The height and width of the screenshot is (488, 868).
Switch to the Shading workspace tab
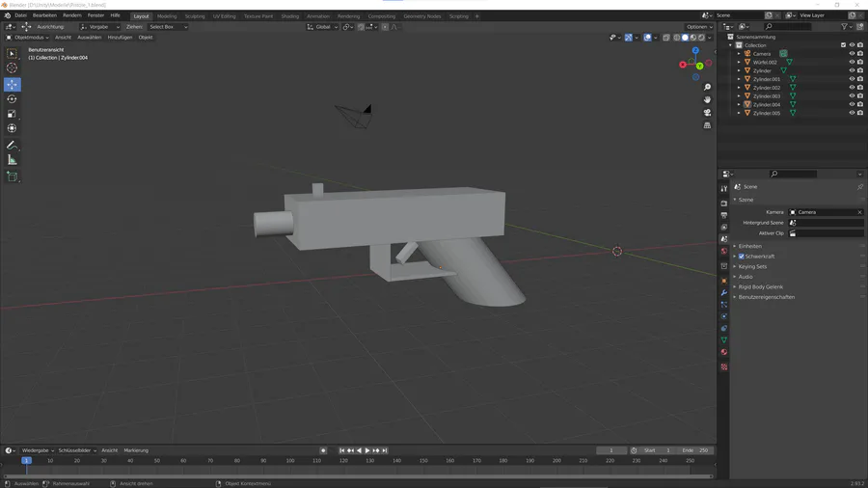click(x=289, y=16)
